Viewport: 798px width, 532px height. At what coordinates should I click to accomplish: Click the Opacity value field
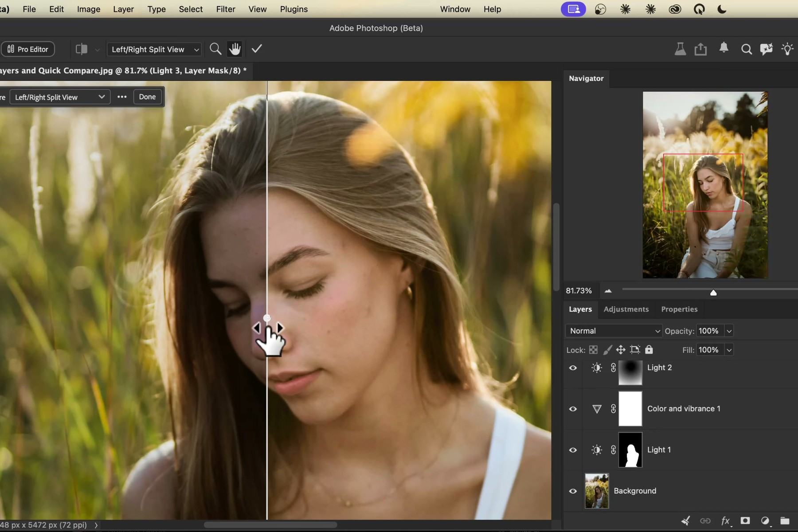(x=710, y=331)
